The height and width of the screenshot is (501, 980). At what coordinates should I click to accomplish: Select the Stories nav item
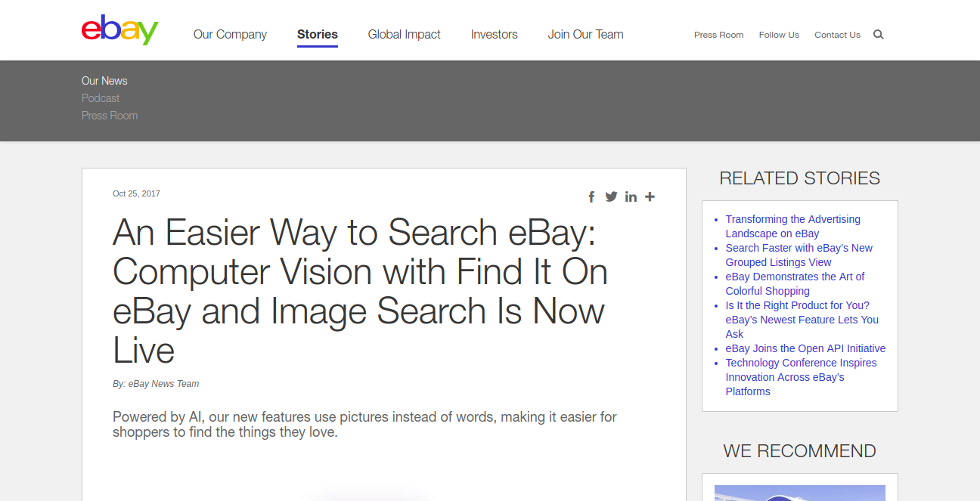coord(318,34)
